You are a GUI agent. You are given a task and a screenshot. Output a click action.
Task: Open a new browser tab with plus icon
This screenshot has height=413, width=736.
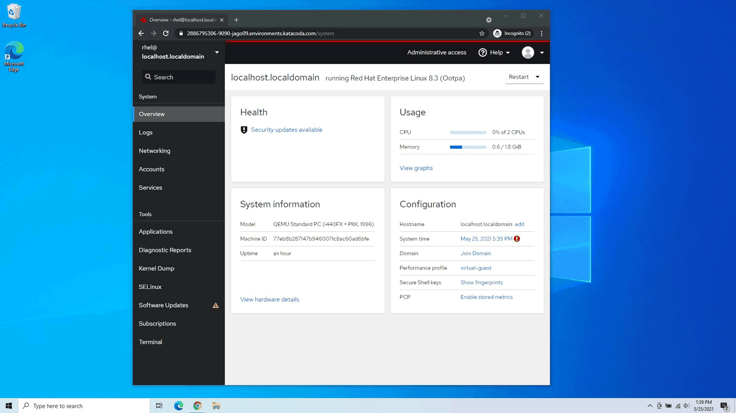point(236,20)
